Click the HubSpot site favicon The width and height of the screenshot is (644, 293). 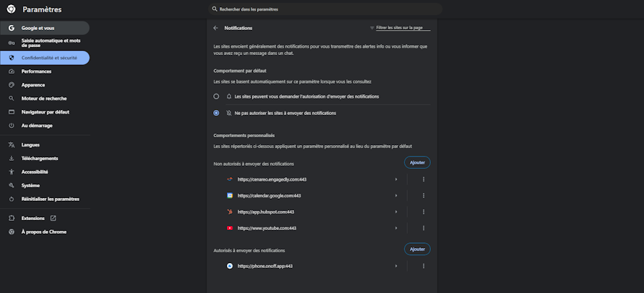(x=230, y=212)
